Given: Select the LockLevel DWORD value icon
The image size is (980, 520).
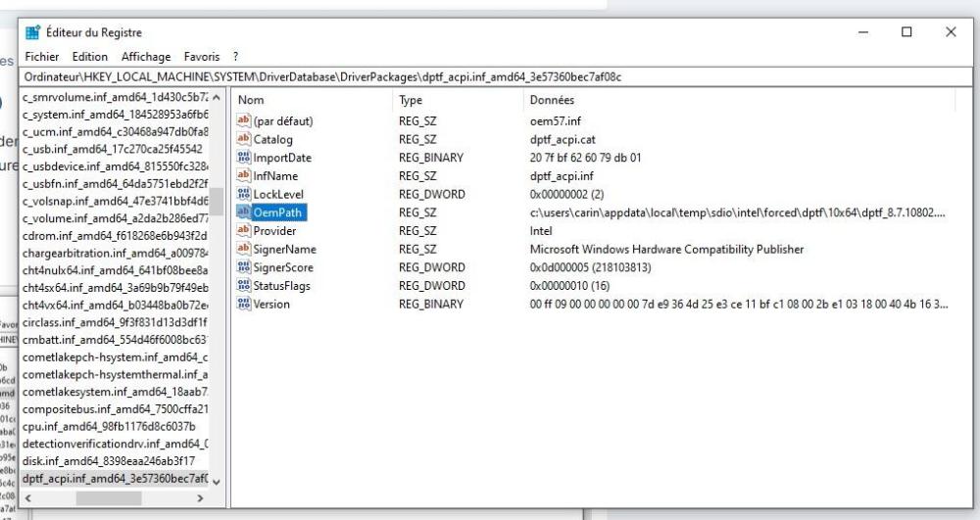Looking at the screenshot, I should pyautogui.click(x=244, y=194).
